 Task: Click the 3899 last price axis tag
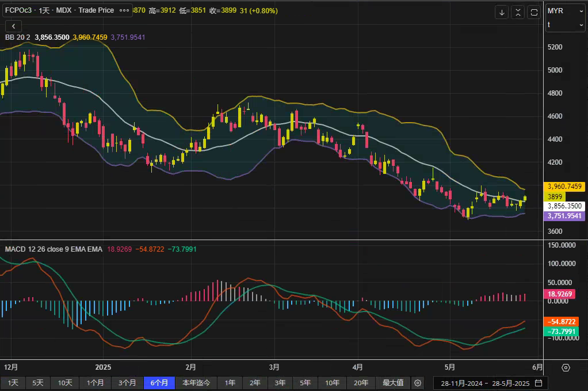tap(555, 196)
